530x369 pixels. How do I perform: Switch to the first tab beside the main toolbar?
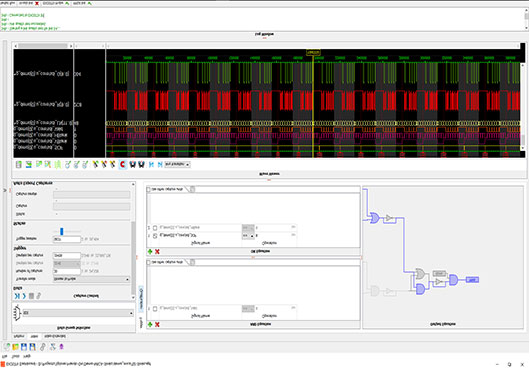coord(19,337)
